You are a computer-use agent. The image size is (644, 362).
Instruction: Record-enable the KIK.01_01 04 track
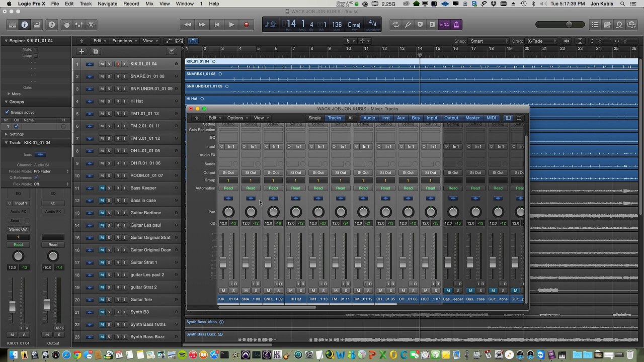pos(117,64)
